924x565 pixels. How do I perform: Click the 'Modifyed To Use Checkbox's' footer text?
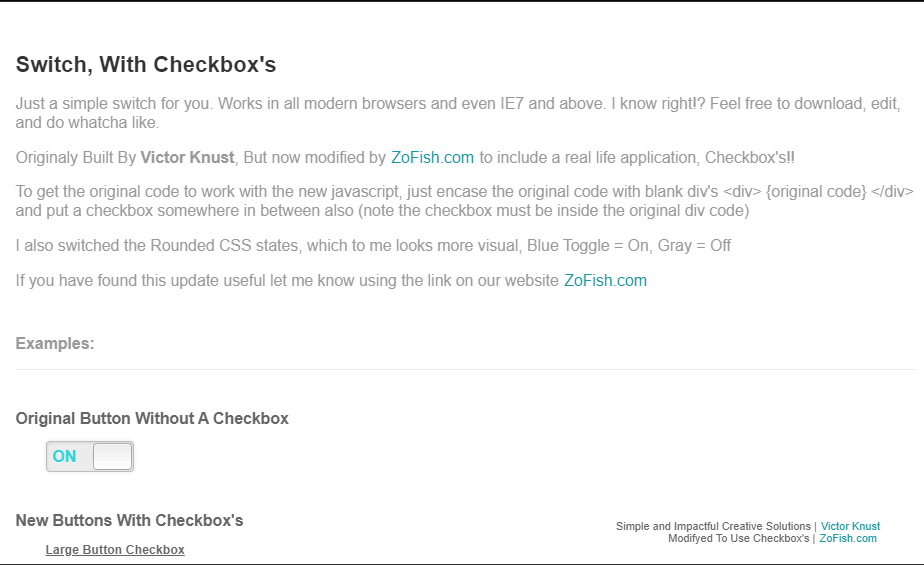pos(739,538)
